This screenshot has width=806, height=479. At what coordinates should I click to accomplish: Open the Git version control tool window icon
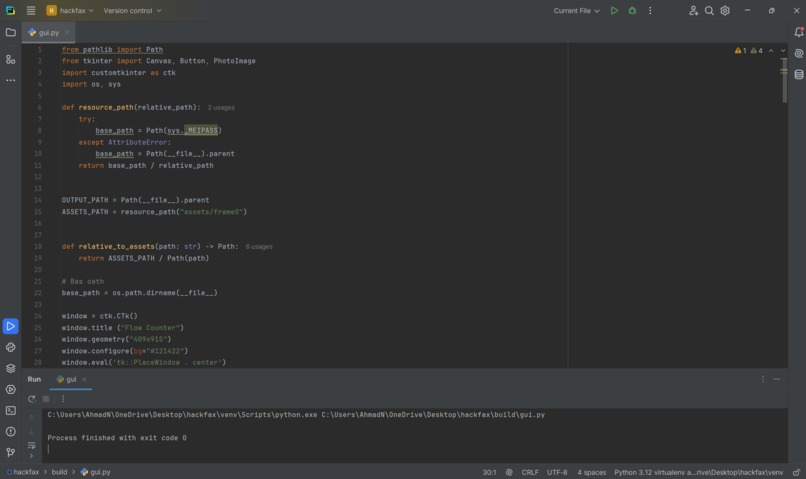[x=10, y=452]
